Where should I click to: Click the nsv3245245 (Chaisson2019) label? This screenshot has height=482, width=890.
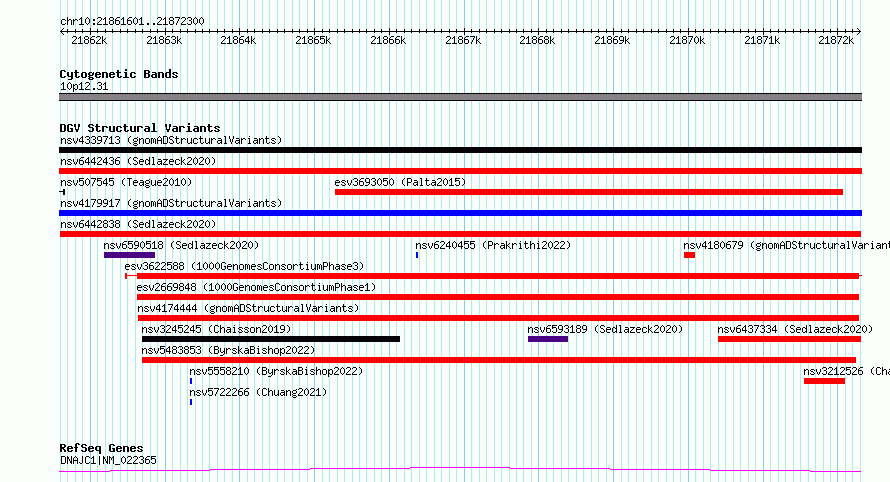click(x=216, y=329)
